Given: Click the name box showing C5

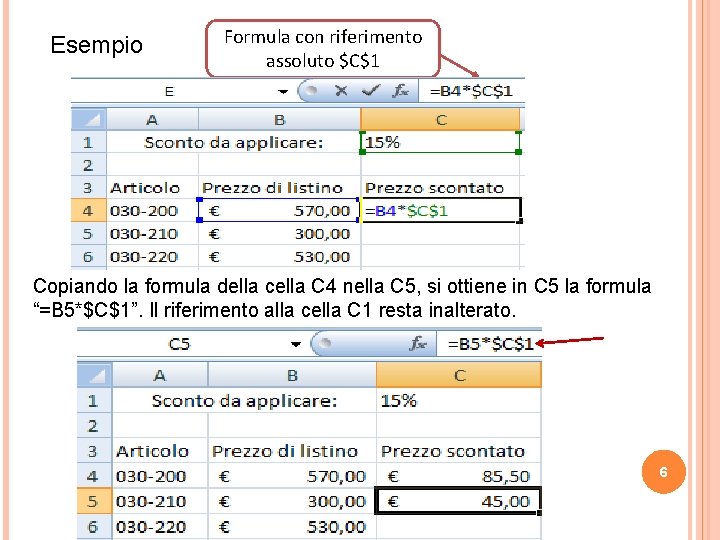Looking at the screenshot, I should coord(179,344).
